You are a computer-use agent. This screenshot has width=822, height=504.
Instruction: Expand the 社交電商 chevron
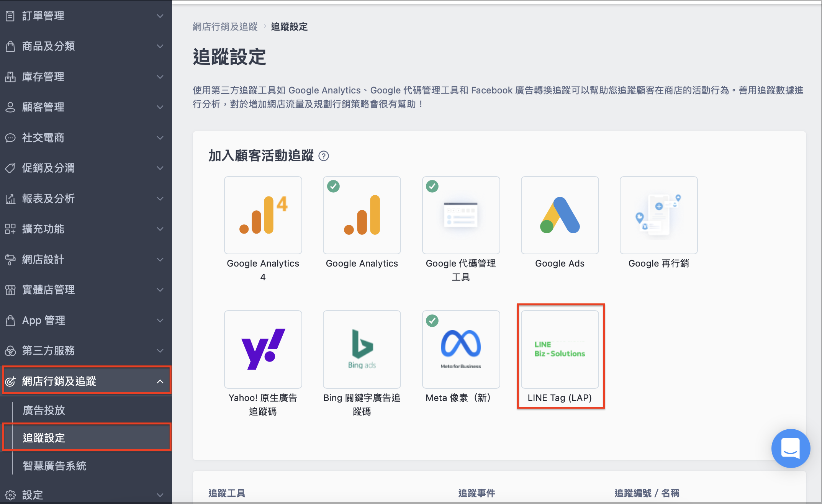[x=160, y=138]
